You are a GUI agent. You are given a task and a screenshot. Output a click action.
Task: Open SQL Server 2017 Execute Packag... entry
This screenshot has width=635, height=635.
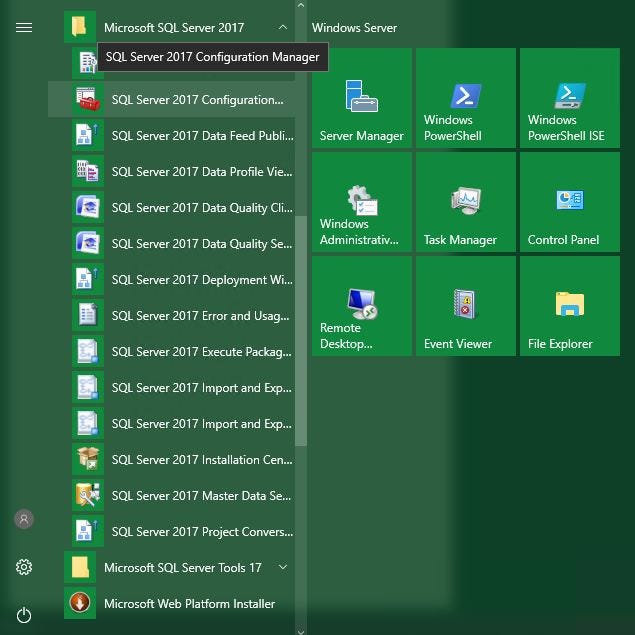point(172,351)
